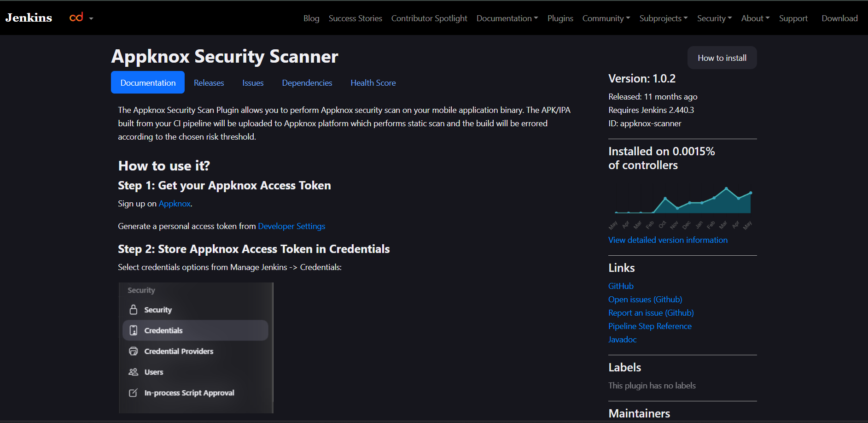Screen dimensions: 868x423
Task: Click Download in the top navigation
Action: click(x=839, y=18)
